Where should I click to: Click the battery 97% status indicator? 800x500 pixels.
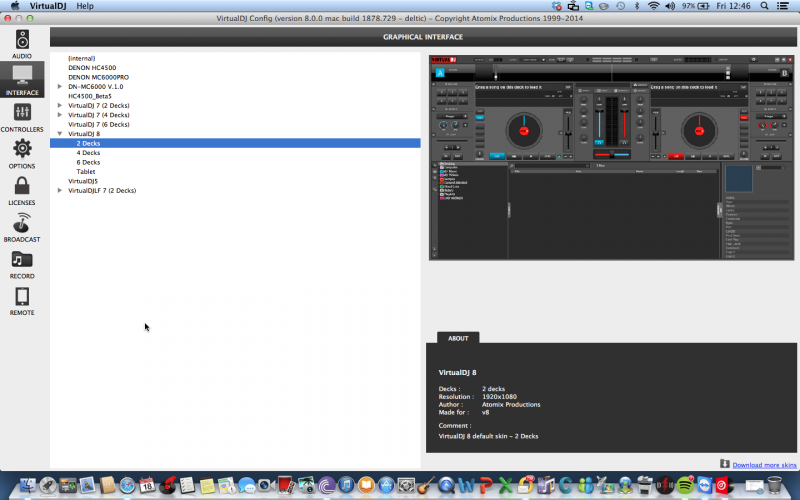coord(696,6)
